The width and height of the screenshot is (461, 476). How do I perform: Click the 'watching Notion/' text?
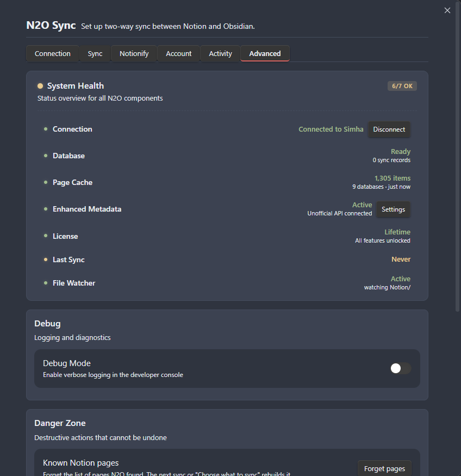click(387, 287)
